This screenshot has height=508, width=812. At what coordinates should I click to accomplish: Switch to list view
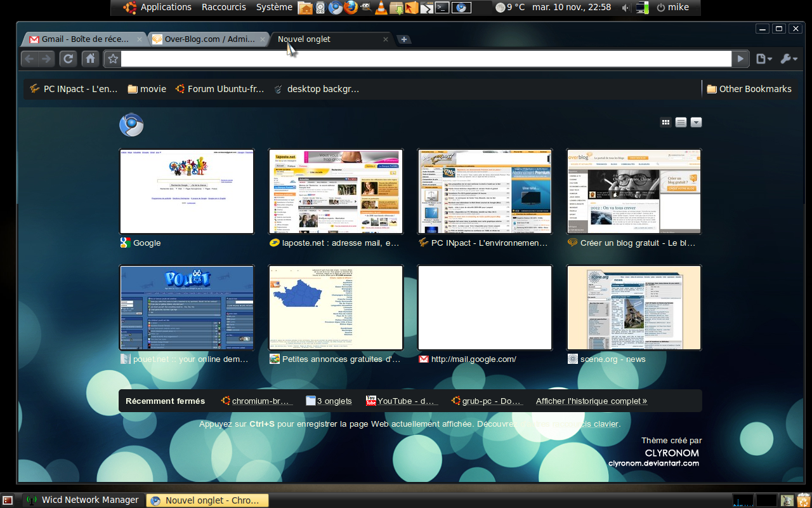(x=681, y=123)
